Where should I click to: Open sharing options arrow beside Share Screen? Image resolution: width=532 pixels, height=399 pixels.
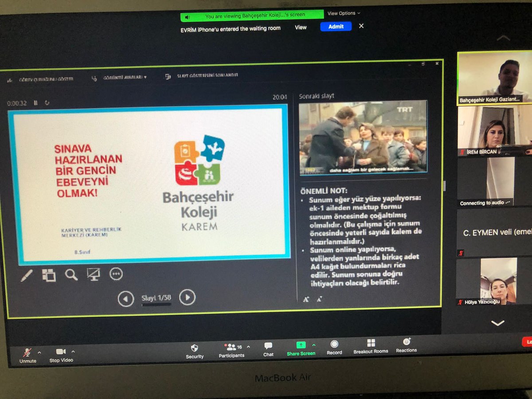(314, 344)
